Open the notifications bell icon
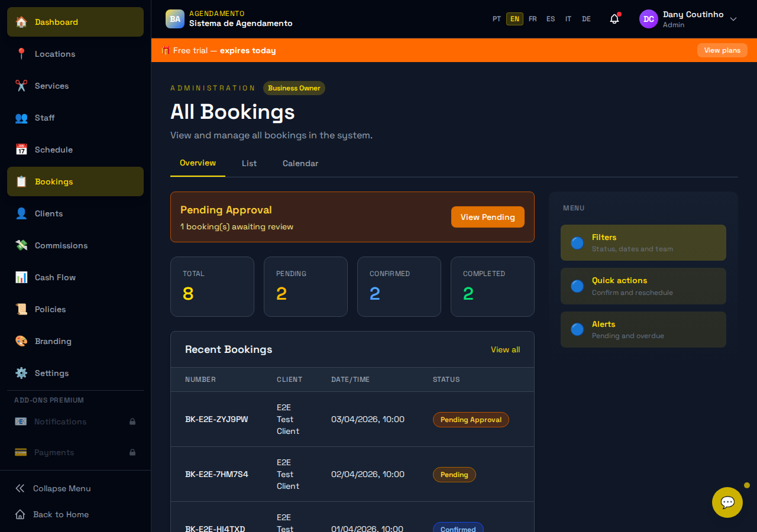This screenshot has width=757, height=532. (614, 19)
